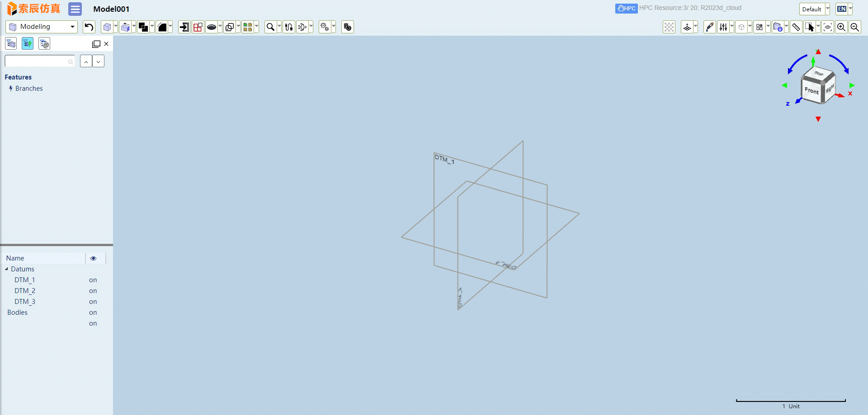This screenshot has width=868, height=415.
Task: Select the eyedropper color picker tool
Action: click(710, 27)
